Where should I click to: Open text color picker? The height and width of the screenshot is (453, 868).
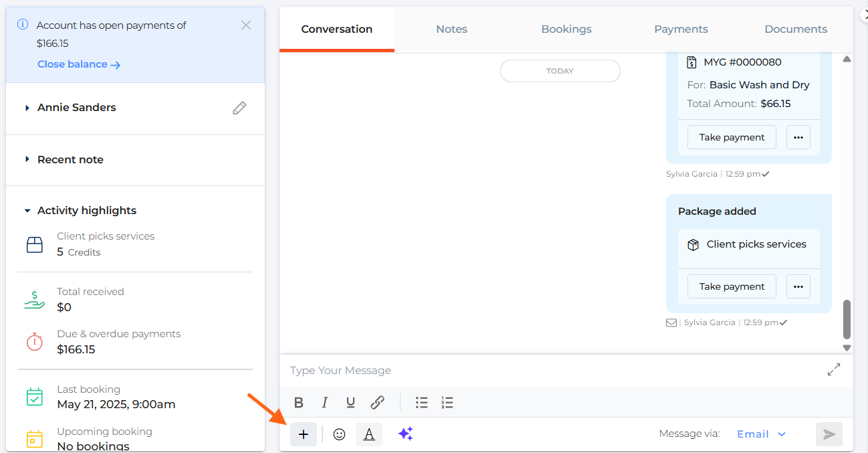369,434
